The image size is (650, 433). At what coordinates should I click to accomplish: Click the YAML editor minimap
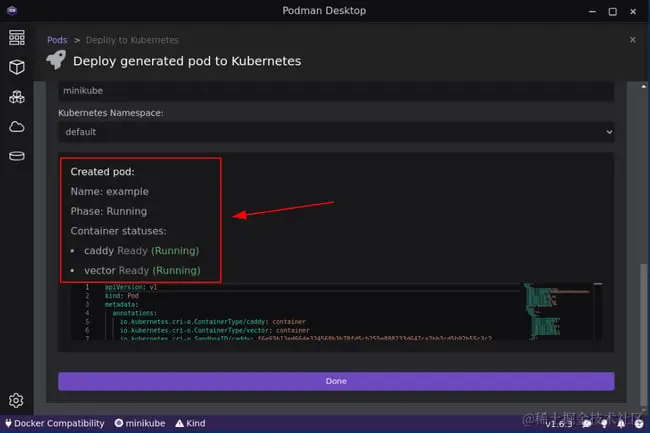558,312
